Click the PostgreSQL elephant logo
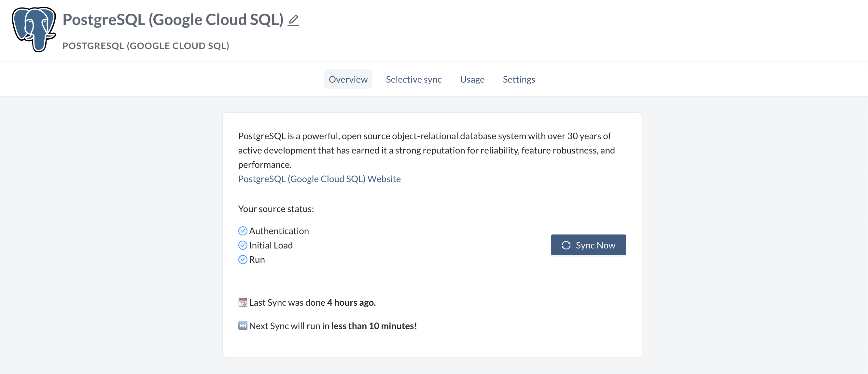The height and width of the screenshot is (374, 868). point(34,30)
